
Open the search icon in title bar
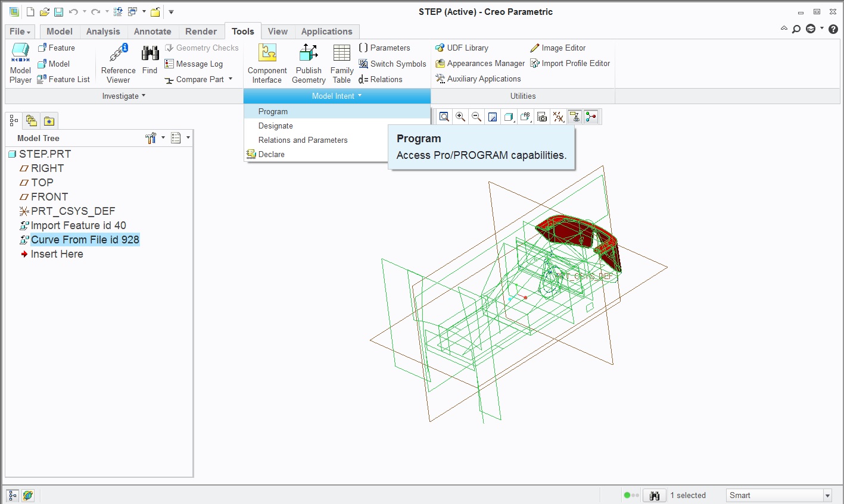pos(796,29)
